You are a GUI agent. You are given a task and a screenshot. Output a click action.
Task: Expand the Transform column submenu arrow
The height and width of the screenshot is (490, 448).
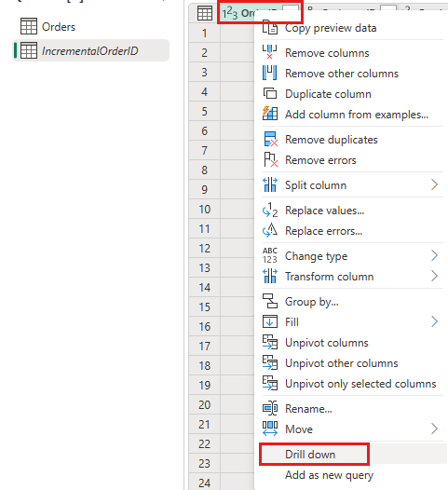435,276
